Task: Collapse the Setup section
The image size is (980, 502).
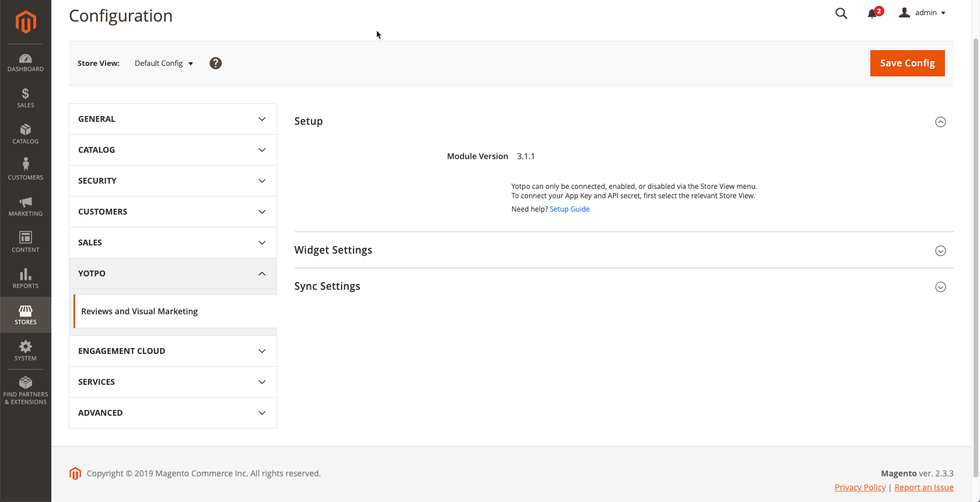Action: pyautogui.click(x=940, y=122)
